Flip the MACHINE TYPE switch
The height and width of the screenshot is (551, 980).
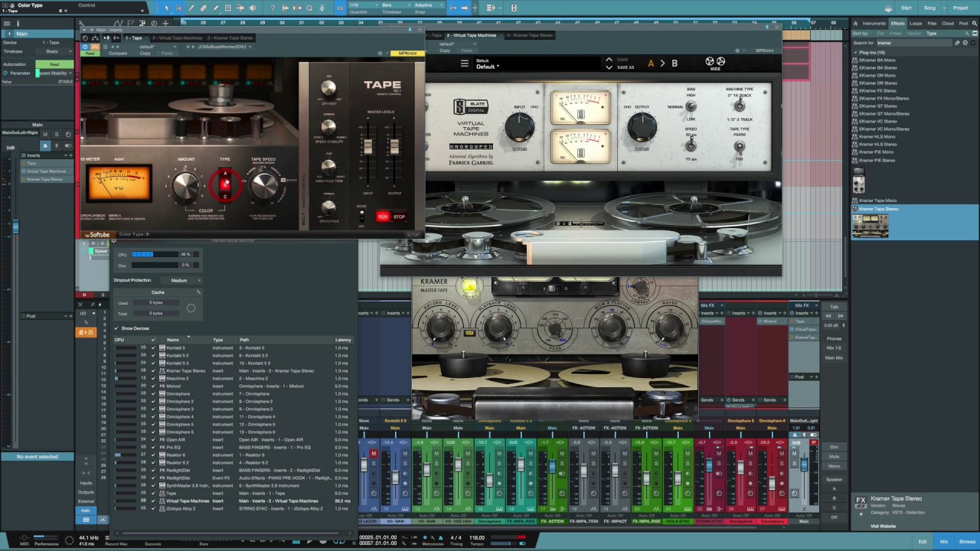tap(739, 106)
